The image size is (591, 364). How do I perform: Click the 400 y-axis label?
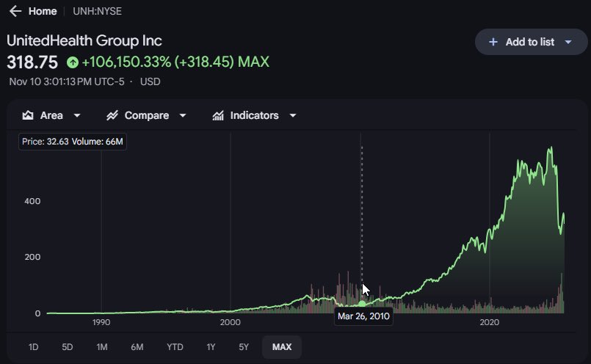pyautogui.click(x=32, y=201)
